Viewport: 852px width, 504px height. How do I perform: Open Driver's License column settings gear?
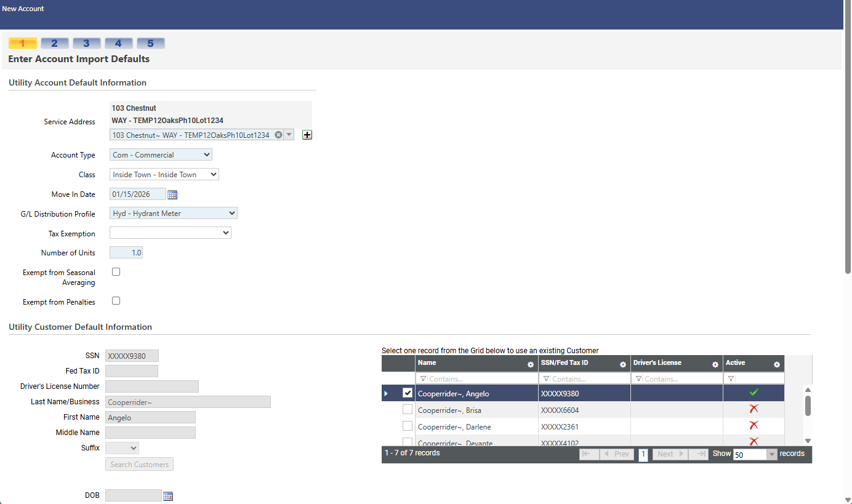(x=715, y=364)
